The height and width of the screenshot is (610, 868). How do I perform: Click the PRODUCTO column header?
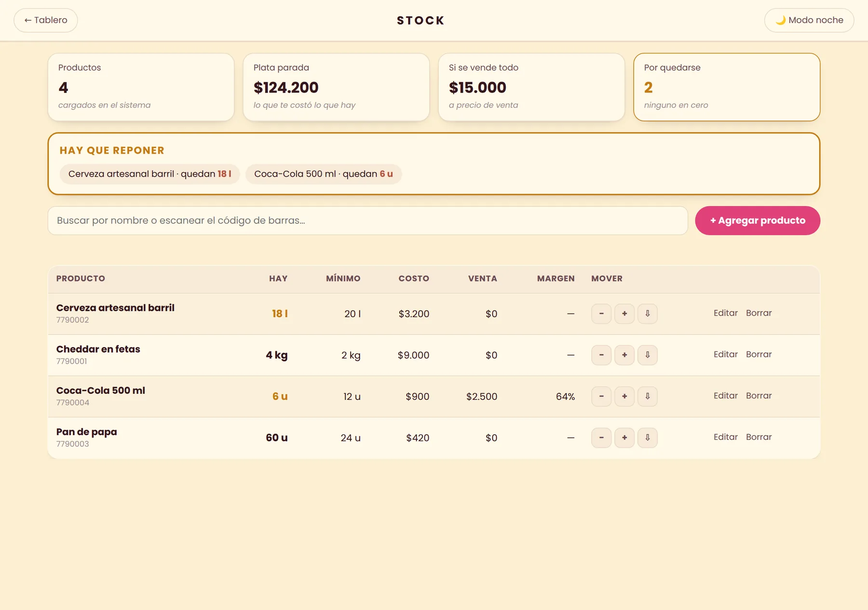click(x=81, y=278)
